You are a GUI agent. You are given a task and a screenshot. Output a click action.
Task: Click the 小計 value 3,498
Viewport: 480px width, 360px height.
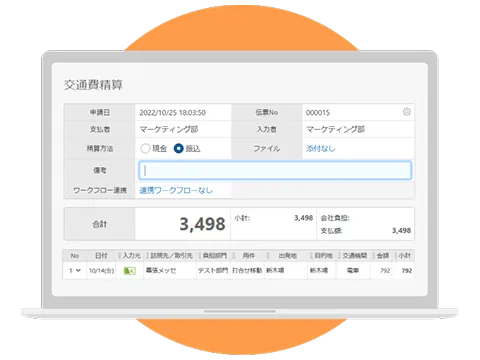point(303,218)
